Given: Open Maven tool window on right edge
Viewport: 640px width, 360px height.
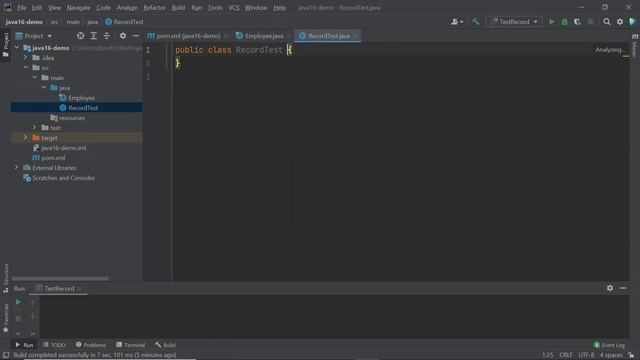Looking at the screenshot, I should click(635, 46).
